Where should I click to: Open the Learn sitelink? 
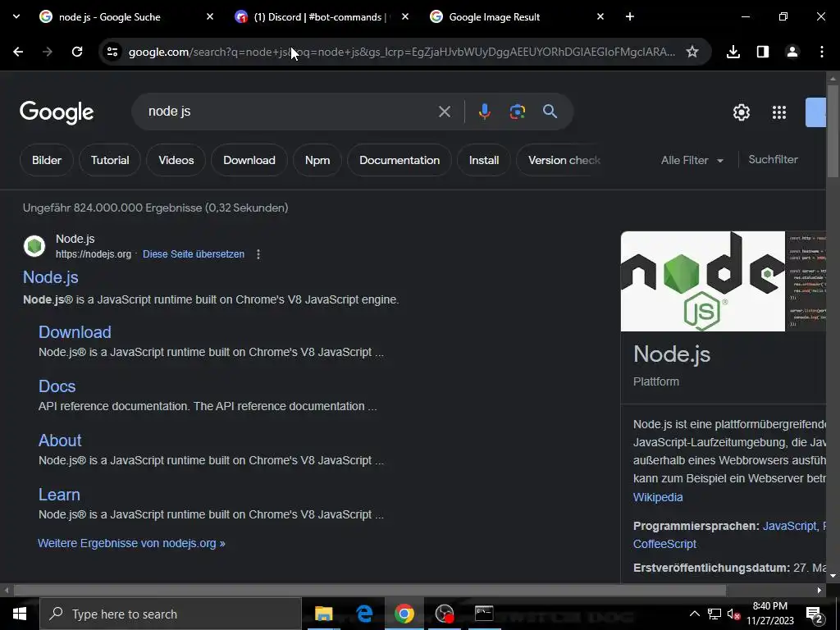[59, 495]
